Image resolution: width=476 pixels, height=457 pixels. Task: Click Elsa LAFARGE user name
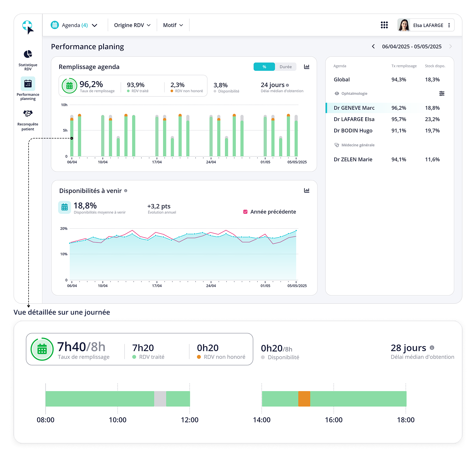point(428,25)
